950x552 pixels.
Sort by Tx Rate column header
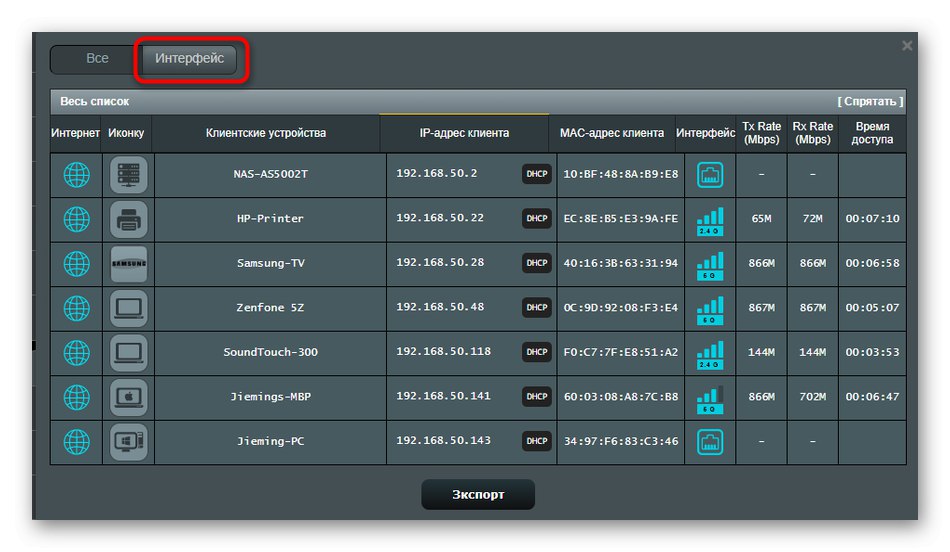pyautogui.click(x=762, y=133)
